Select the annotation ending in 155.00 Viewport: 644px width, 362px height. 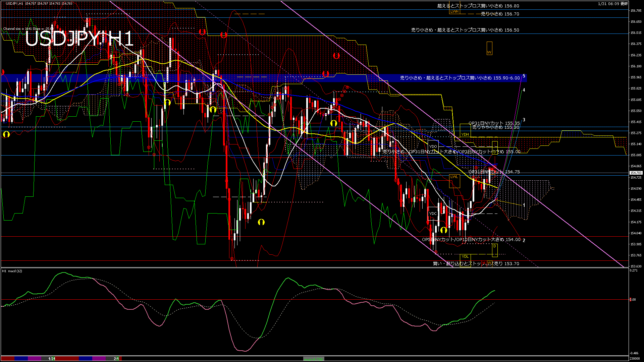(451, 152)
